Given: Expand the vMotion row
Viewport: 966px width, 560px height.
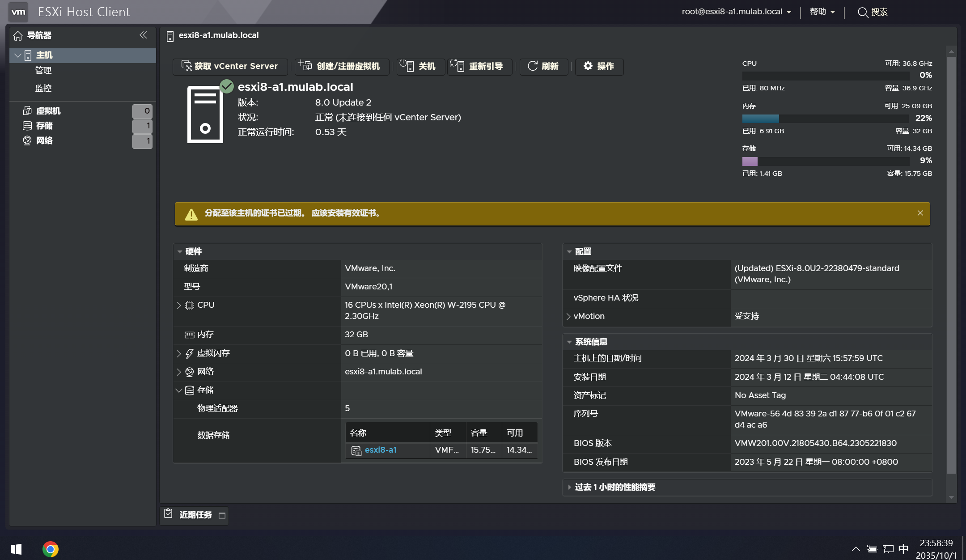Looking at the screenshot, I should (x=568, y=317).
